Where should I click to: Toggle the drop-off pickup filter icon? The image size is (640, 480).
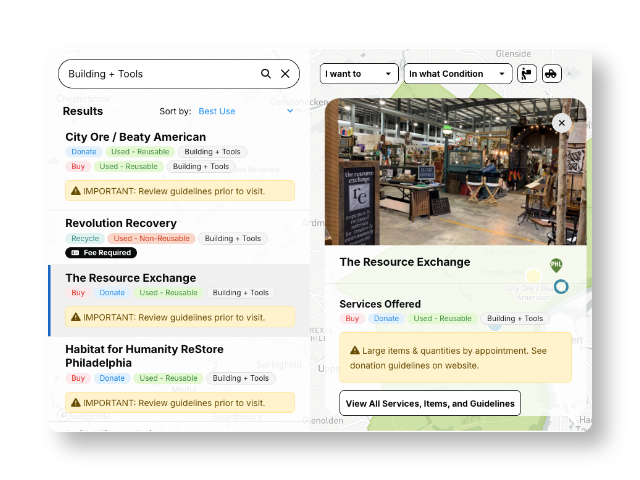(527, 74)
